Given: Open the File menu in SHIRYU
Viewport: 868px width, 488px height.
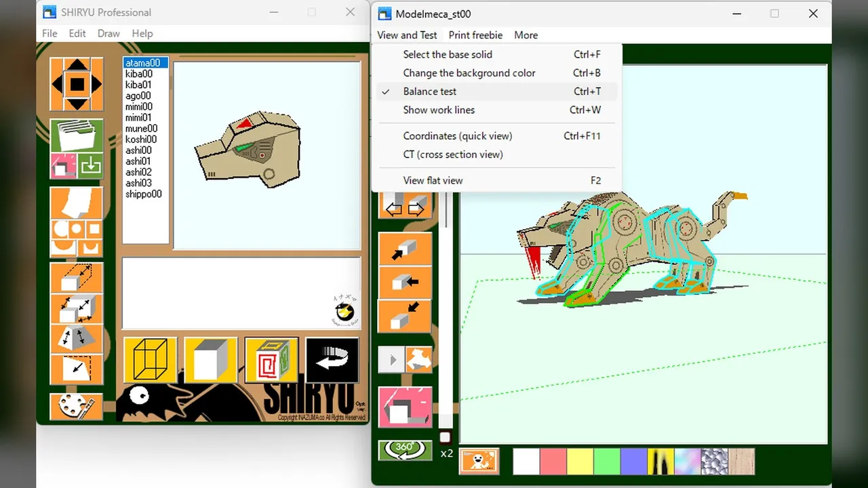Looking at the screenshot, I should click(50, 33).
